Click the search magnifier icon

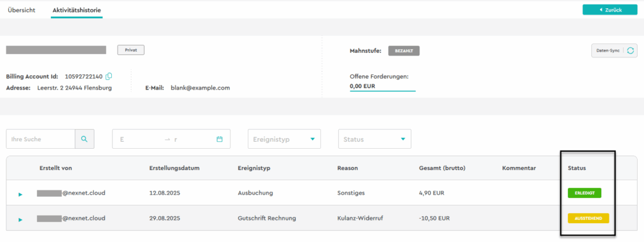(x=84, y=139)
